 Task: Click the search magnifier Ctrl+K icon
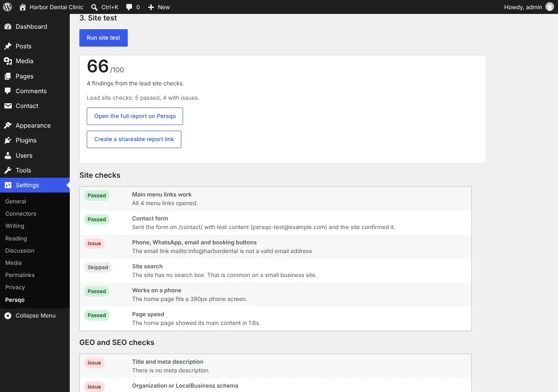coord(94,7)
